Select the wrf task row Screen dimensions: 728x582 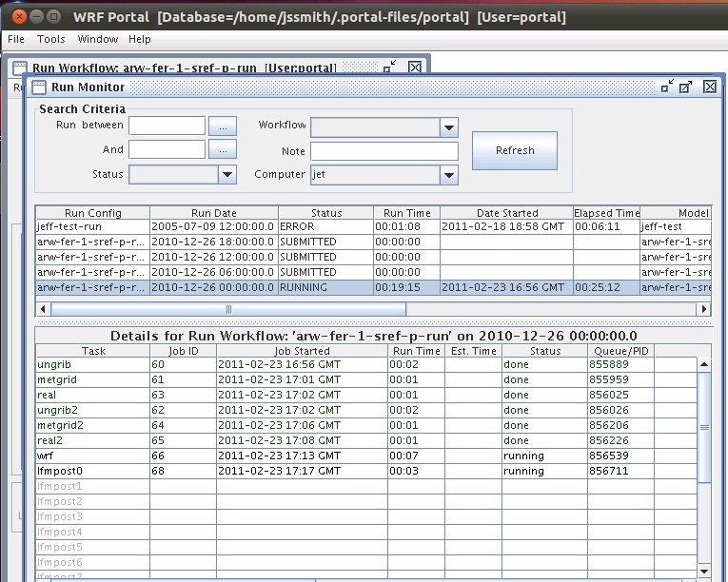click(x=92, y=456)
